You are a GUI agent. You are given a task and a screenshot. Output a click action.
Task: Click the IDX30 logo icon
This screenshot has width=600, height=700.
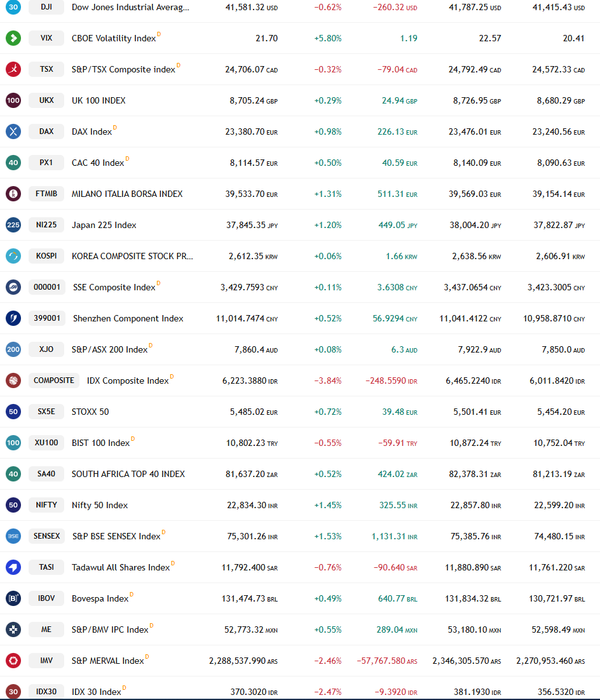[x=13, y=692]
